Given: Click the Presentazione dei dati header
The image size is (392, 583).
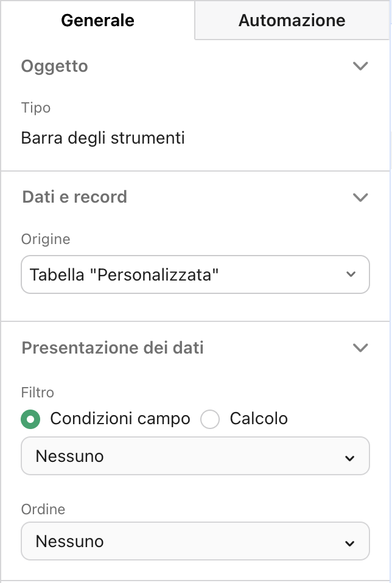Looking at the screenshot, I should tap(108, 347).
